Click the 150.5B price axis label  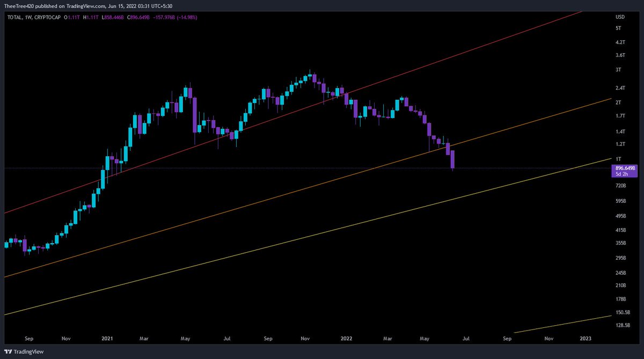pyautogui.click(x=622, y=313)
